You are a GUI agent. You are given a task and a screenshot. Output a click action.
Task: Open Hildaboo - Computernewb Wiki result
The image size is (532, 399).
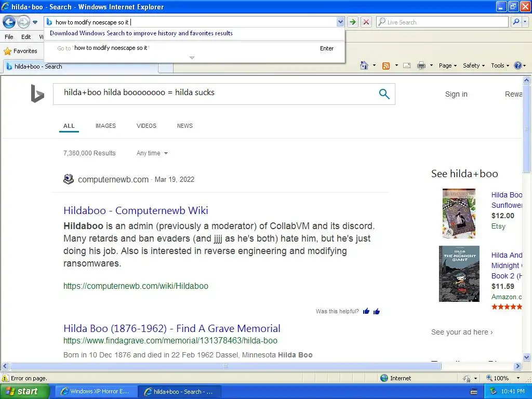(136, 210)
